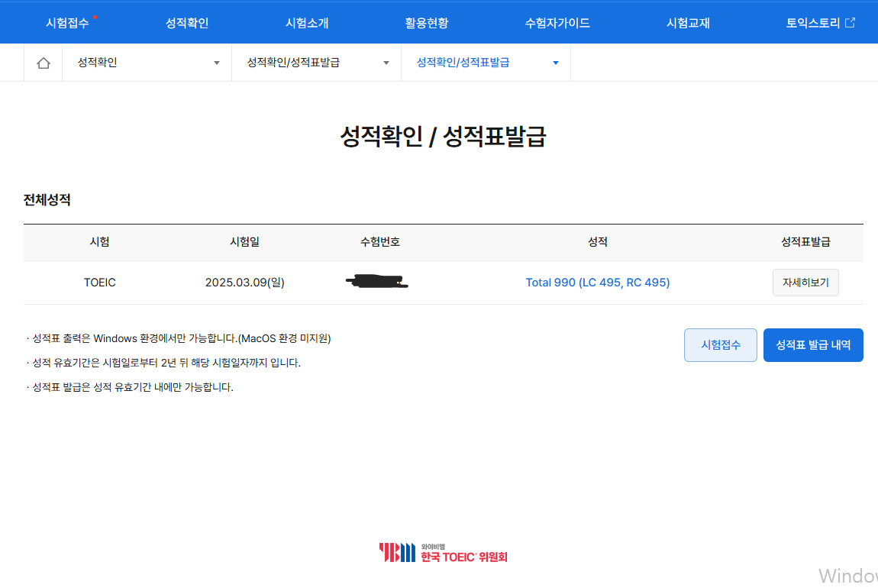The height and width of the screenshot is (588, 878).
Task: Click the 자세히보기 button for TOEIC row
Action: (x=805, y=283)
